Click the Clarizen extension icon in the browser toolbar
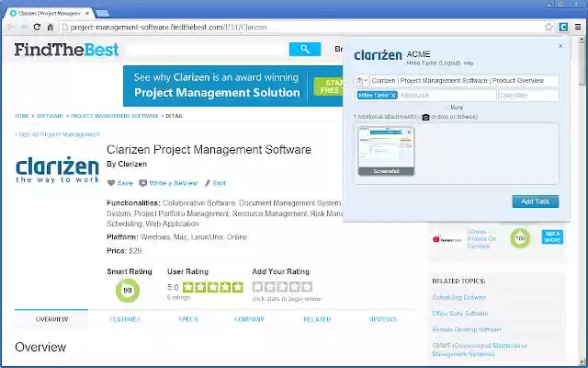 (563, 27)
